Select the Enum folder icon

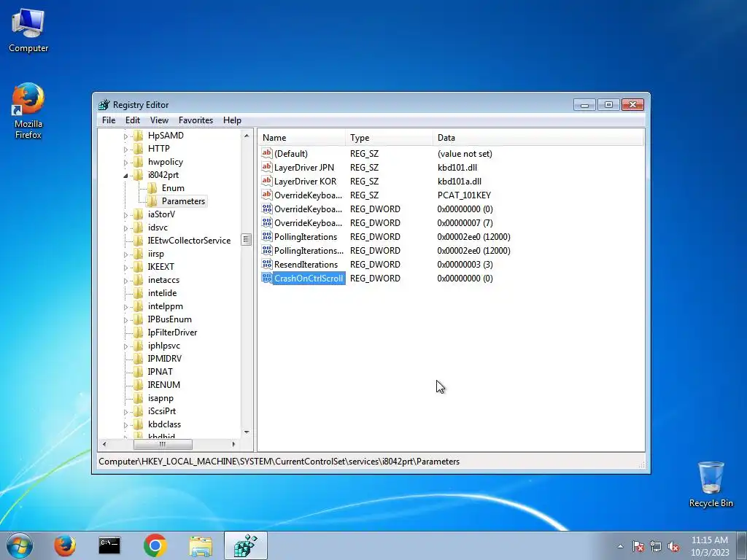[x=152, y=188]
